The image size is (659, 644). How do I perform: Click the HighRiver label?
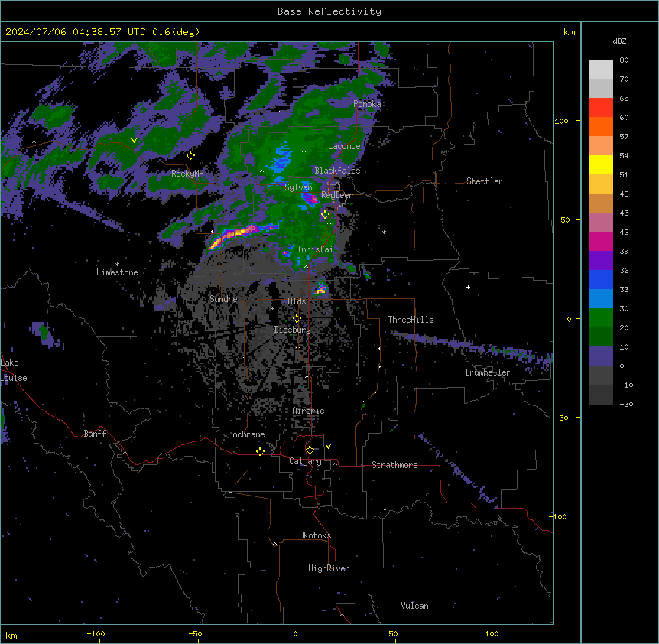329,568
